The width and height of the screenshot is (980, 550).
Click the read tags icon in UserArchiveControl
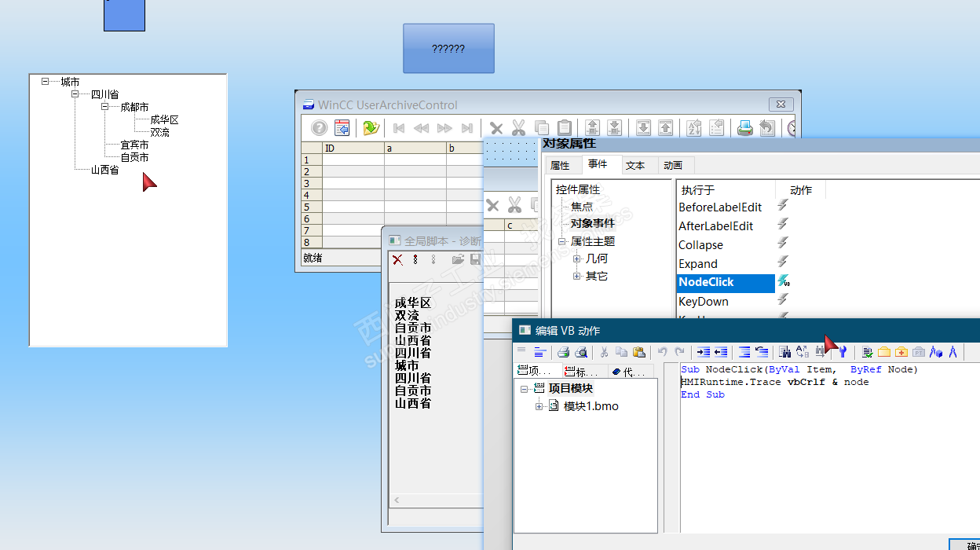(x=593, y=128)
